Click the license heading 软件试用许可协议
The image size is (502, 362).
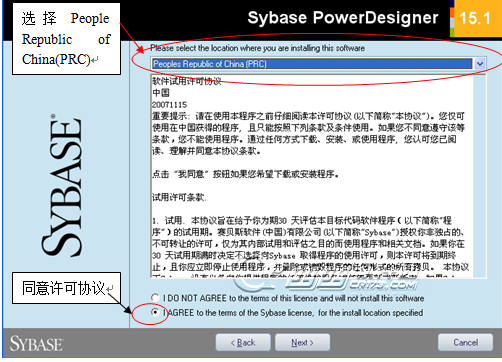(x=187, y=81)
